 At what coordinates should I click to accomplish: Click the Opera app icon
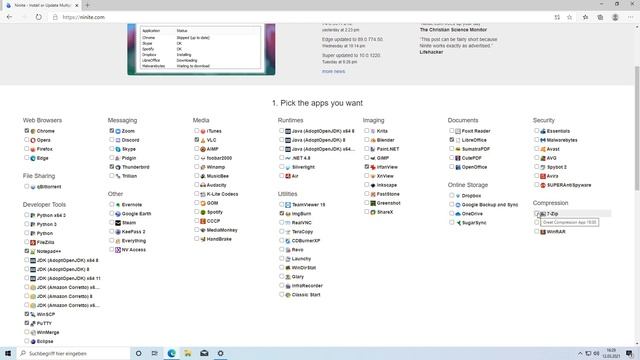pyautogui.click(x=33, y=140)
